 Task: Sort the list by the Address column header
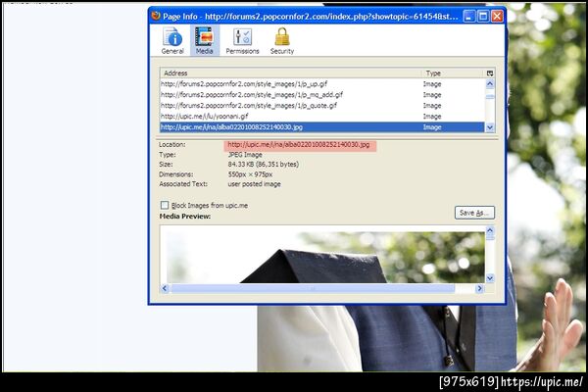click(x=290, y=73)
